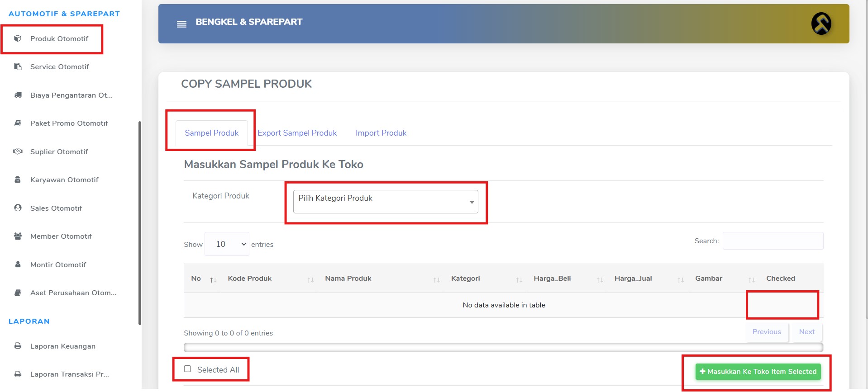Screen dimensions: 868x392
Task: Open Service Otomotif menu item
Action: (59, 66)
